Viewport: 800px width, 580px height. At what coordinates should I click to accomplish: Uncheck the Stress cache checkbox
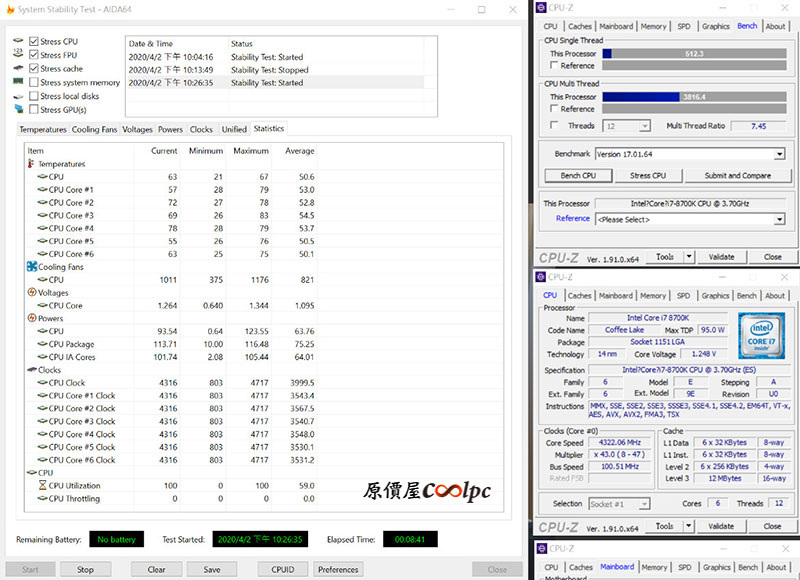(x=34, y=68)
